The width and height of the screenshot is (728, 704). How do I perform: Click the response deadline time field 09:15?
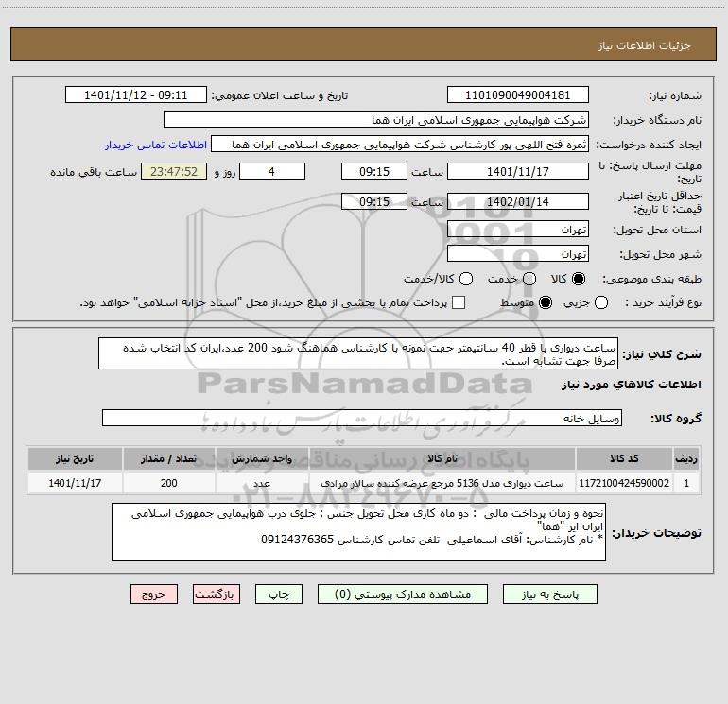pyautogui.click(x=374, y=172)
